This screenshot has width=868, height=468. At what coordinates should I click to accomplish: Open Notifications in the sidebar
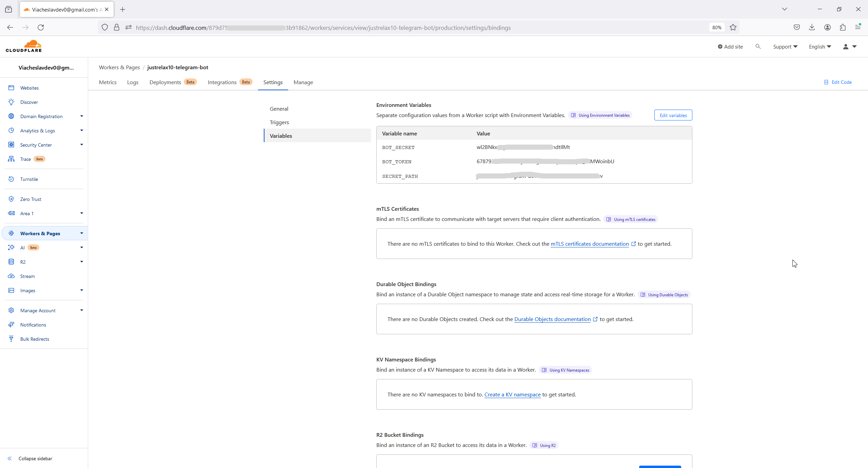click(33, 325)
